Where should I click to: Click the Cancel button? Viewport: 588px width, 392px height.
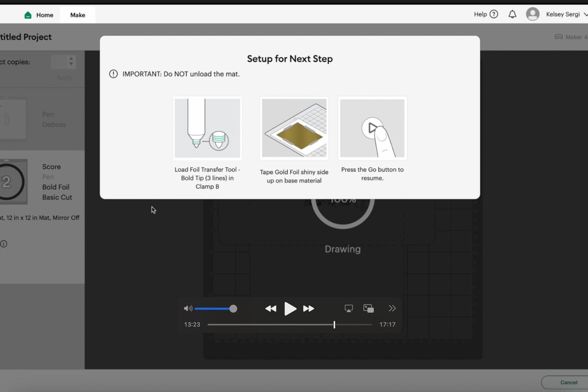568,382
